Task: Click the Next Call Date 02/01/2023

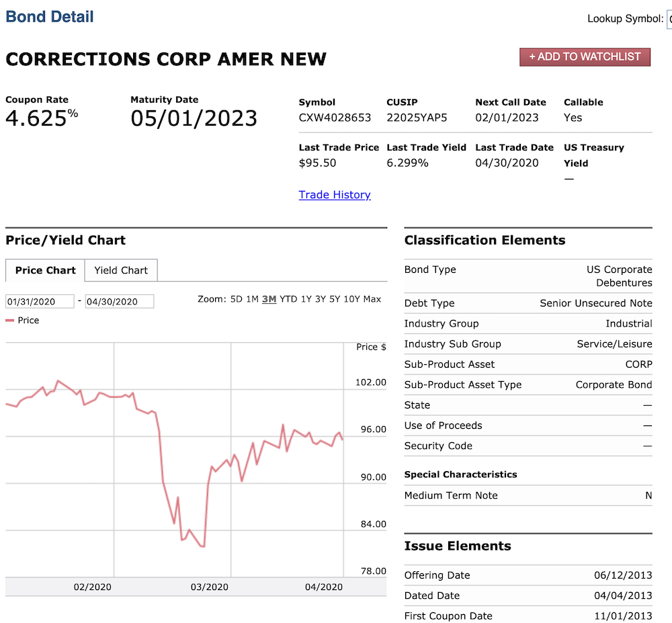Action: [x=507, y=118]
